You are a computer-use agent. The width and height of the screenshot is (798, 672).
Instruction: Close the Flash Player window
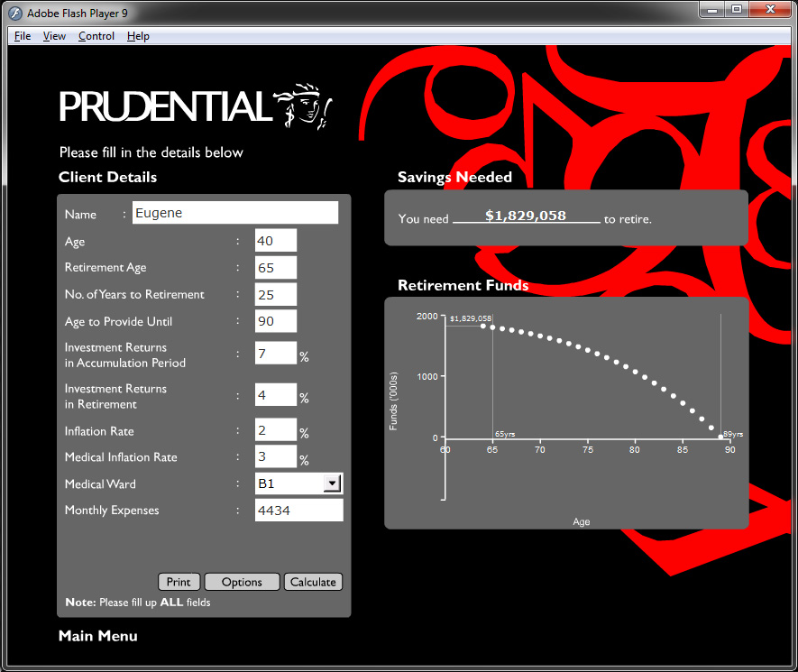click(771, 10)
